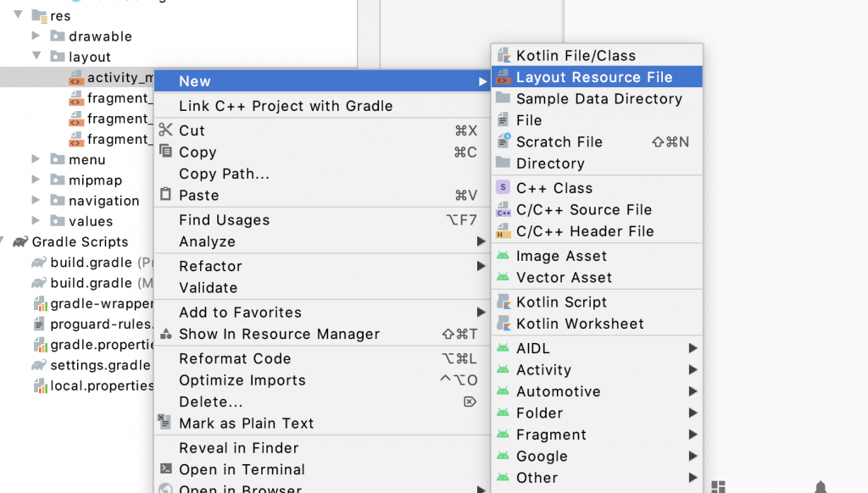868x493 pixels.
Task: Click the Gradle Scripts elephant icon
Action: 19,242
